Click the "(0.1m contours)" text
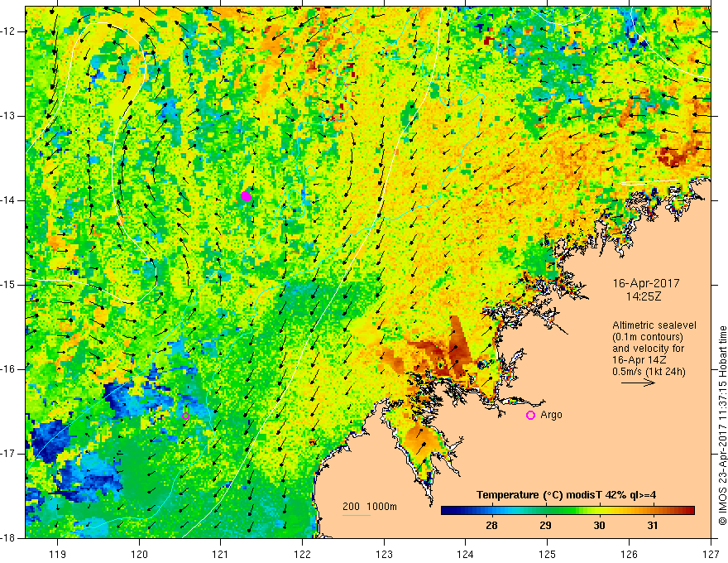Image resolution: width=728 pixels, height=563 pixels. pyautogui.click(x=648, y=337)
